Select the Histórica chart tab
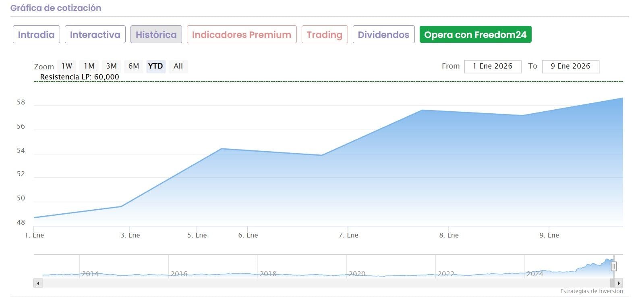This screenshot has height=298, width=644. [x=156, y=35]
